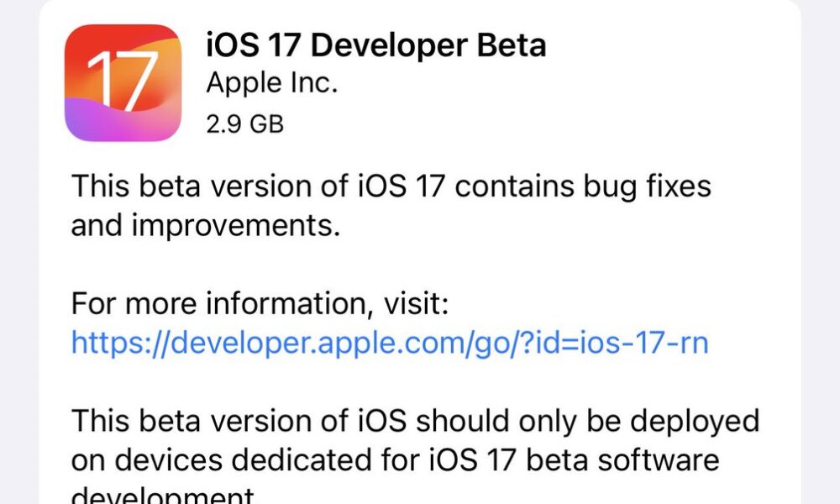Click the white 17 numeral in icon

(x=122, y=81)
